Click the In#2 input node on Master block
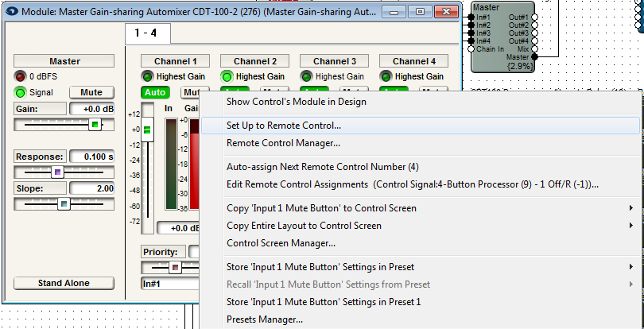Image resolution: width=644 pixels, height=329 pixels. click(471, 25)
